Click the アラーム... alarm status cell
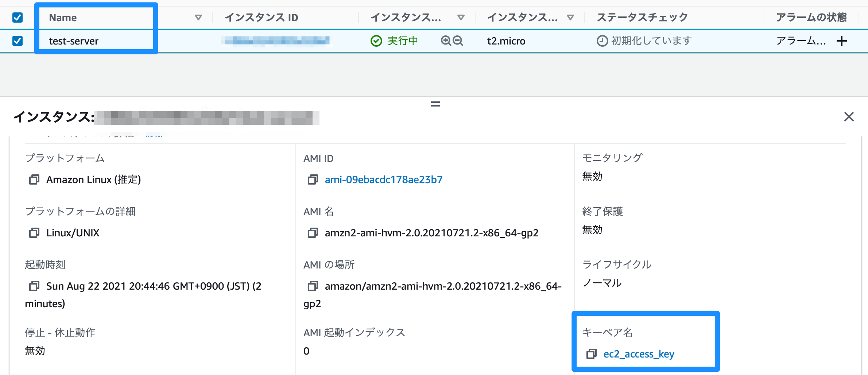Image resolution: width=868 pixels, height=375 pixels. 801,40
